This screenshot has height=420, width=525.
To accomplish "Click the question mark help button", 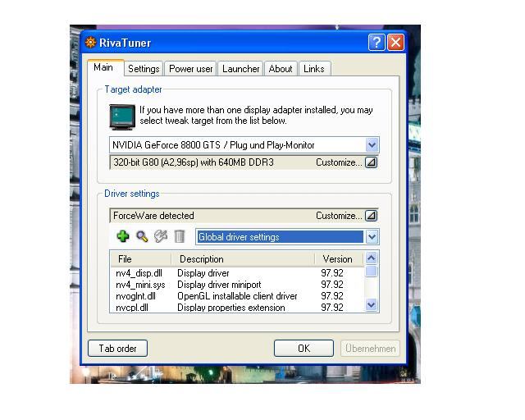I will pyautogui.click(x=377, y=43).
